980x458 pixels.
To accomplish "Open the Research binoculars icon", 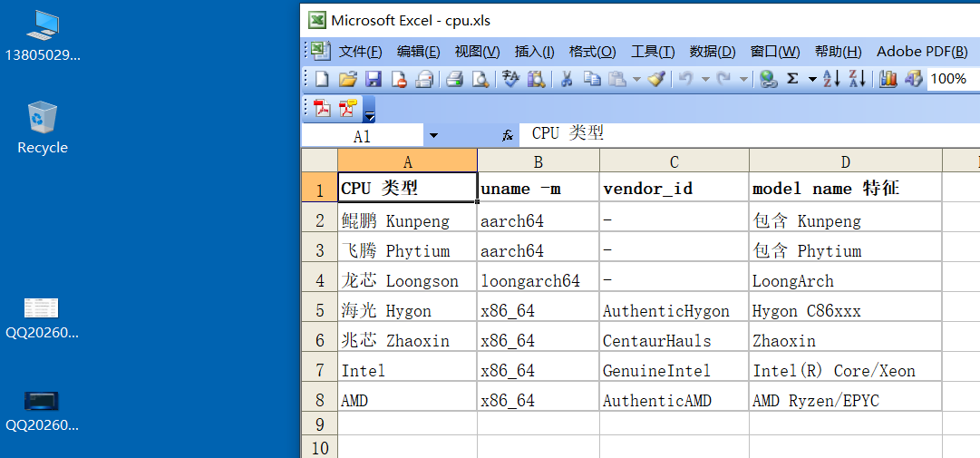I will [x=537, y=79].
